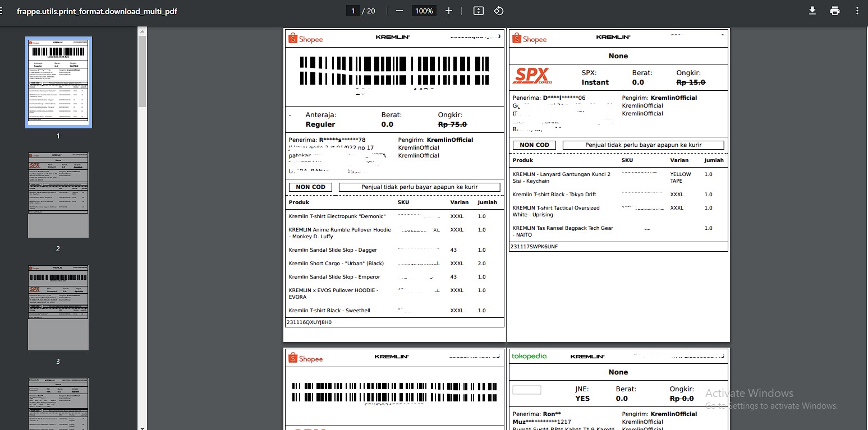The width and height of the screenshot is (868, 430).
Task: Click the thumbnail scrollbar up arrow
Action: pos(141,31)
